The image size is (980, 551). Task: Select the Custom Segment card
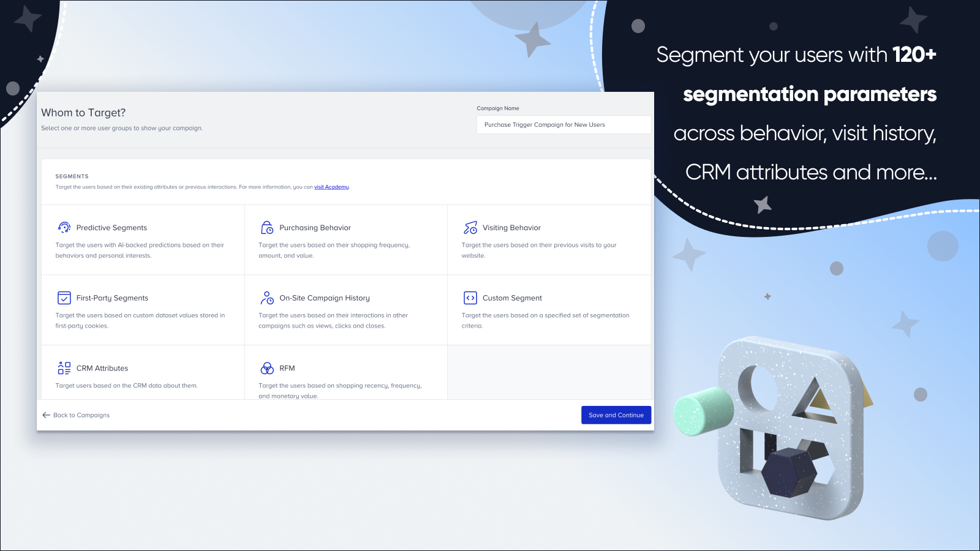(549, 310)
